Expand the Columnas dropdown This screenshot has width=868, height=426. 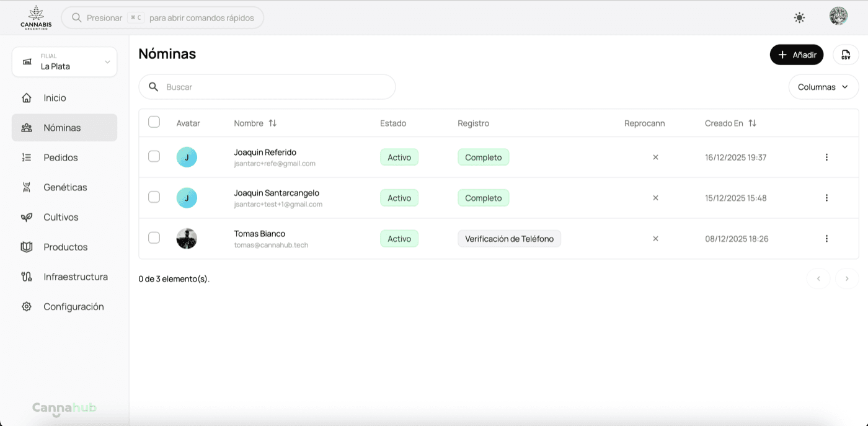[x=823, y=87]
